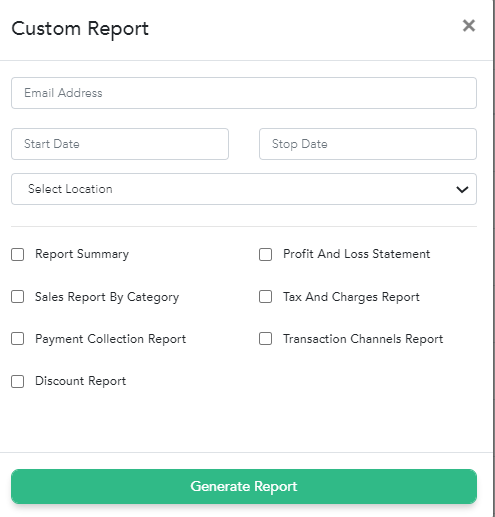Enable the Discount Report checkbox
This screenshot has height=517, width=495.
(18, 381)
